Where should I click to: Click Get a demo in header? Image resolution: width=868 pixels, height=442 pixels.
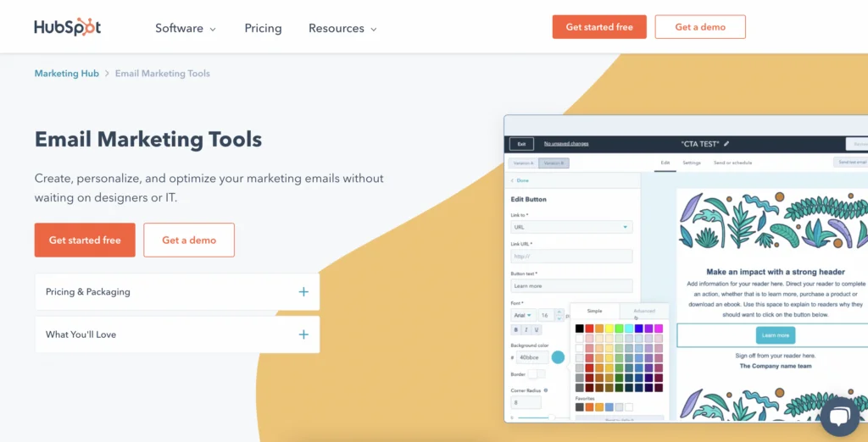coord(699,27)
